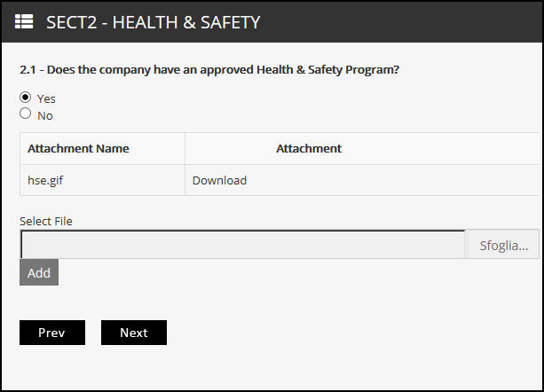Download the hse.gif attachment

tap(219, 180)
